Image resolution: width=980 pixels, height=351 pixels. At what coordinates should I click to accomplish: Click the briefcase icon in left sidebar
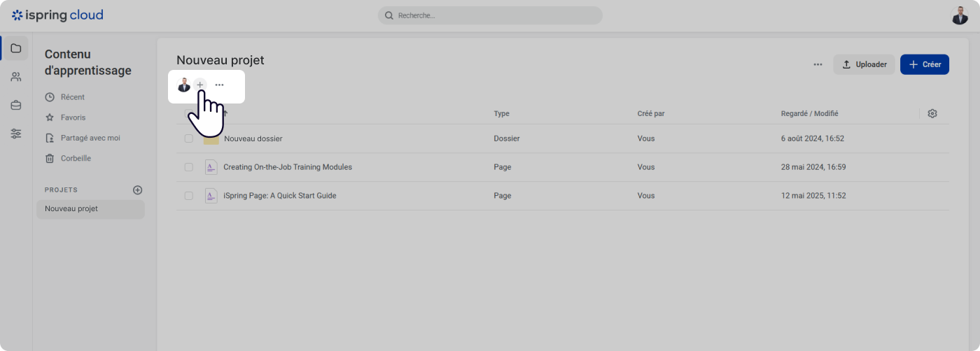(15, 106)
